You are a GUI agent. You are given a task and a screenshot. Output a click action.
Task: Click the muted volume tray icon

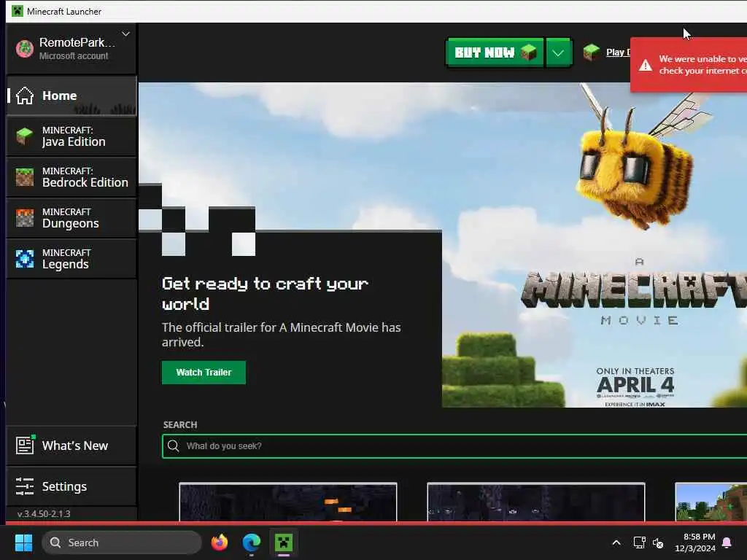tap(659, 542)
